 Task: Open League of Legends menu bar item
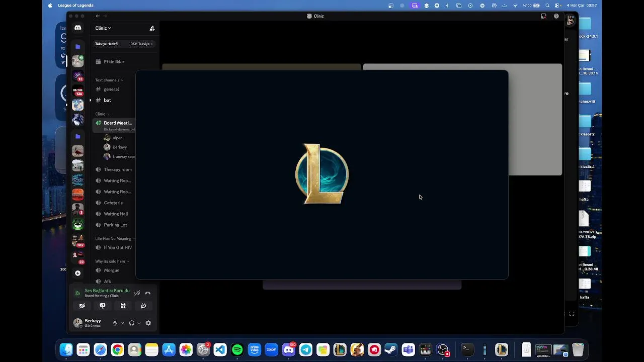pos(75,6)
